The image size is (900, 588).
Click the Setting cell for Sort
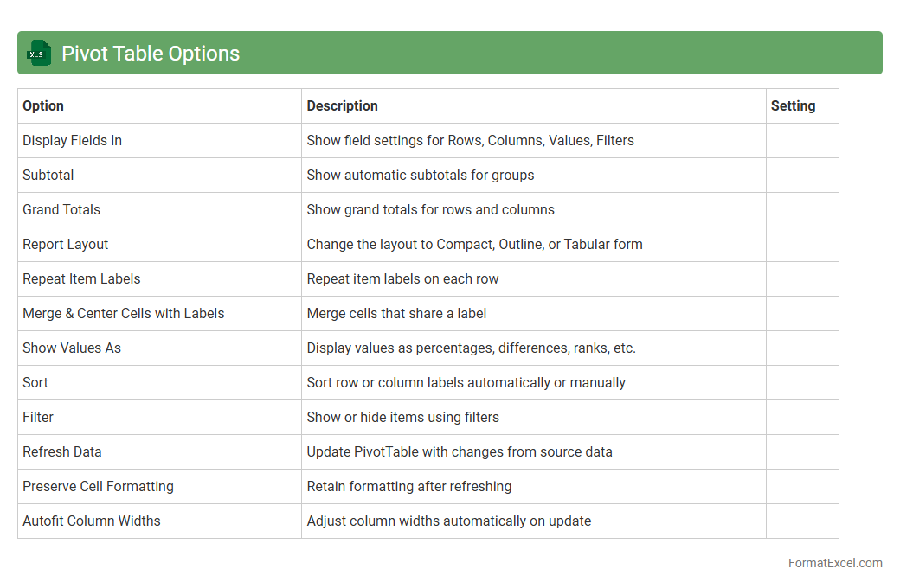[x=801, y=382]
